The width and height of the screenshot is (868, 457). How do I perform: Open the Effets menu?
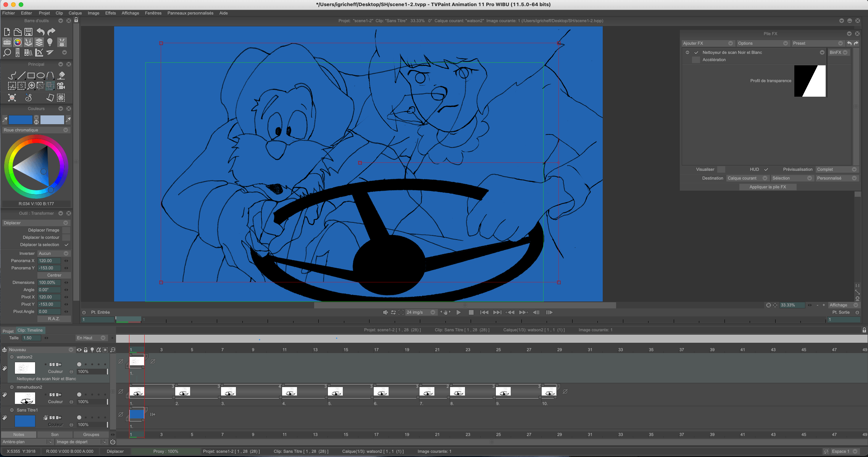[111, 13]
